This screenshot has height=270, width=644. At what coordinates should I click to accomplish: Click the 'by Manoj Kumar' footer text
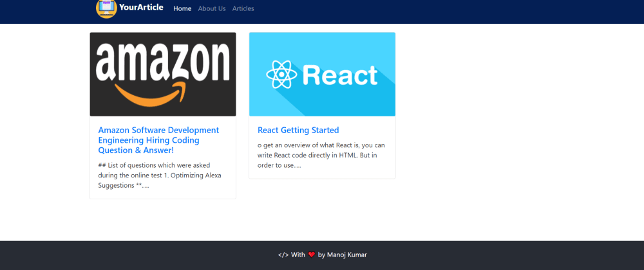coord(343,255)
